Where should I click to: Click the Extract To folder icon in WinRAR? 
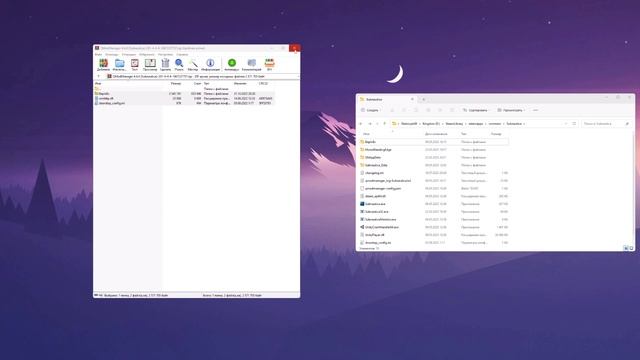coord(119,64)
